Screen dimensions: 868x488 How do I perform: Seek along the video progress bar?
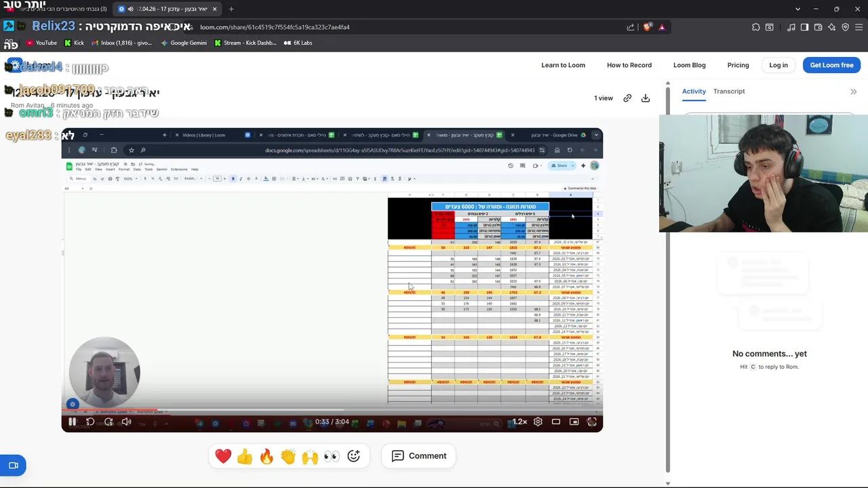pos(332,410)
